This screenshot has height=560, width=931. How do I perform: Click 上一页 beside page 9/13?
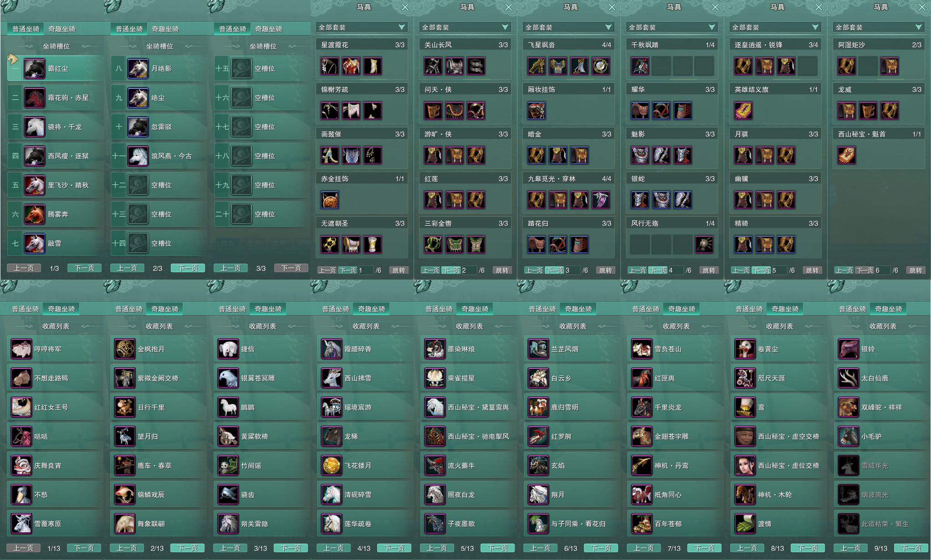[850, 548]
